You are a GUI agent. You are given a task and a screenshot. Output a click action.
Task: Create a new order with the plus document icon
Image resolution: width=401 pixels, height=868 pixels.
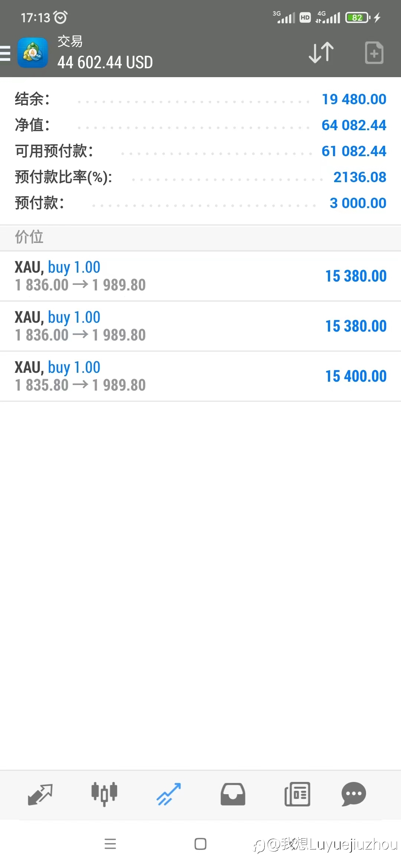tap(374, 53)
